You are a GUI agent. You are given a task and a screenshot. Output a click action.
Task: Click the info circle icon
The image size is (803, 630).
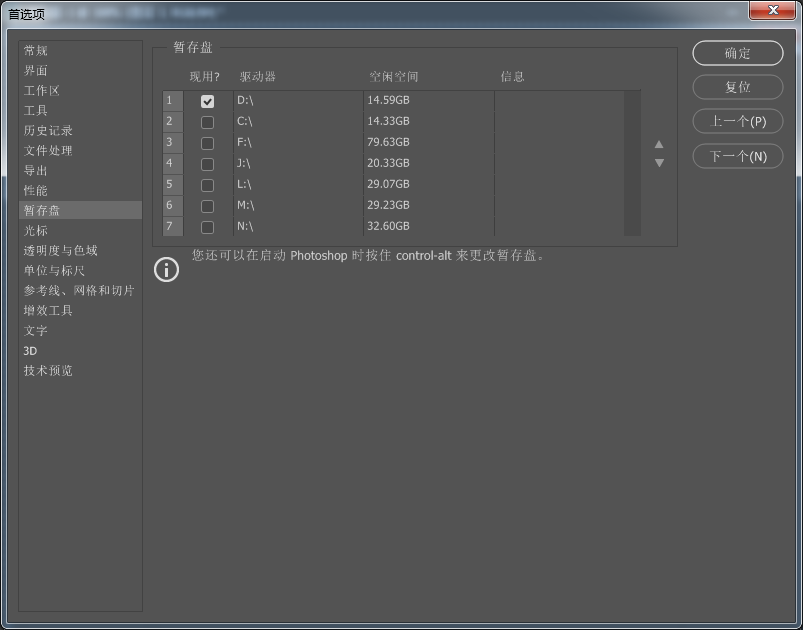tap(166, 269)
